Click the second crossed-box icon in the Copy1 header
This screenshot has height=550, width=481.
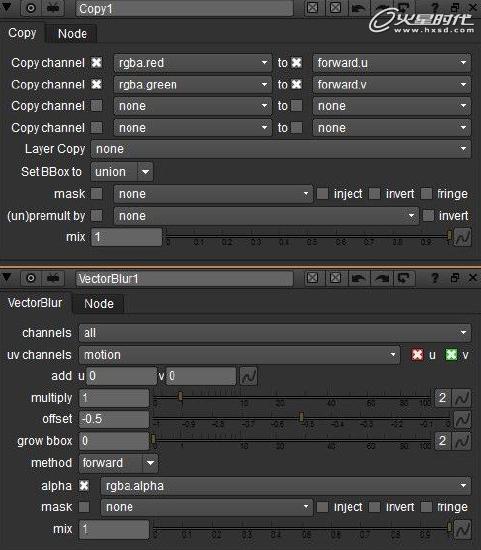point(335,8)
